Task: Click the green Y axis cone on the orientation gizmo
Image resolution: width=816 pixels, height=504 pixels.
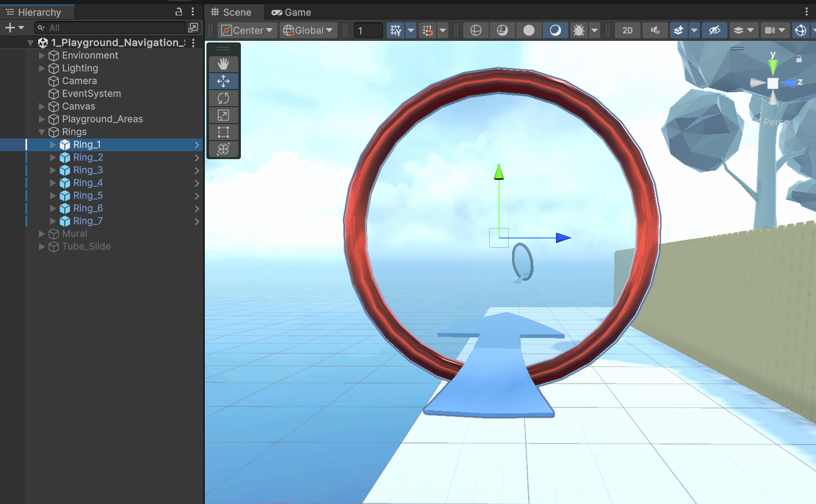Action: (773, 67)
